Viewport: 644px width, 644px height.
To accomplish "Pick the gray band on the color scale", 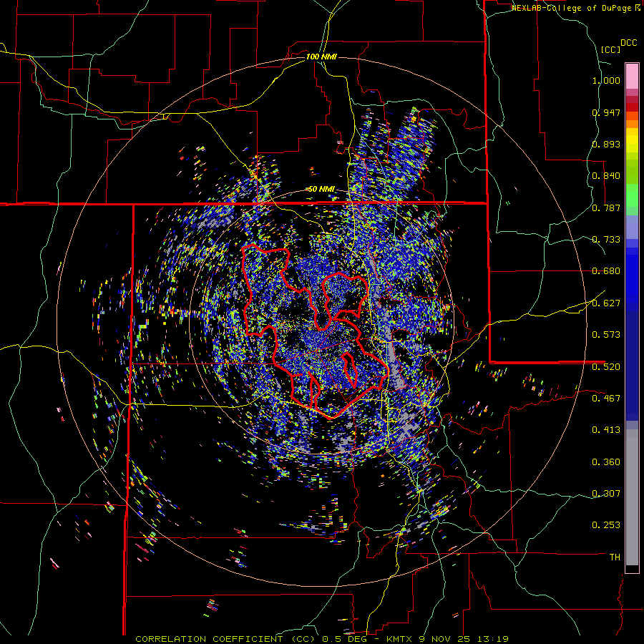I will 632,497.
